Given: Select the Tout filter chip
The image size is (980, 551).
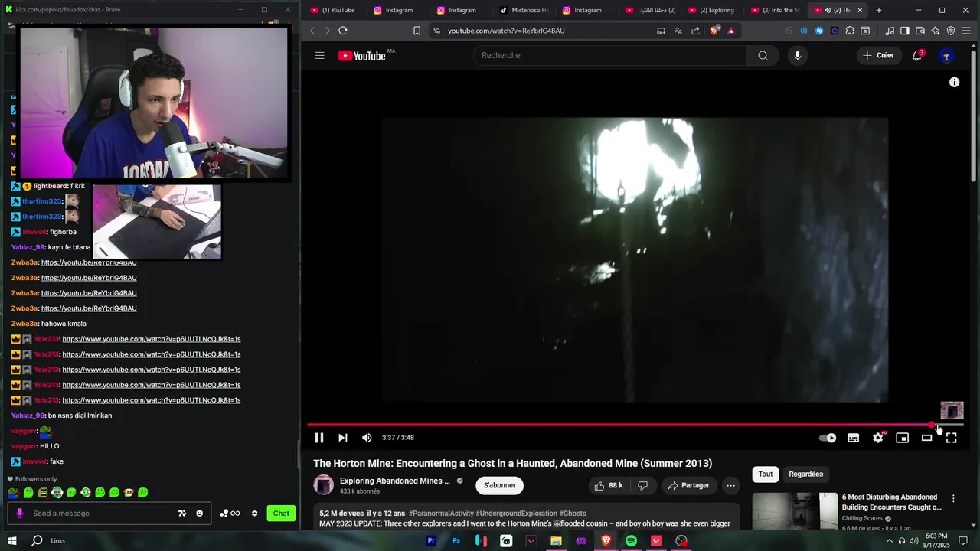Looking at the screenshot, I should (x=766, y=474).
